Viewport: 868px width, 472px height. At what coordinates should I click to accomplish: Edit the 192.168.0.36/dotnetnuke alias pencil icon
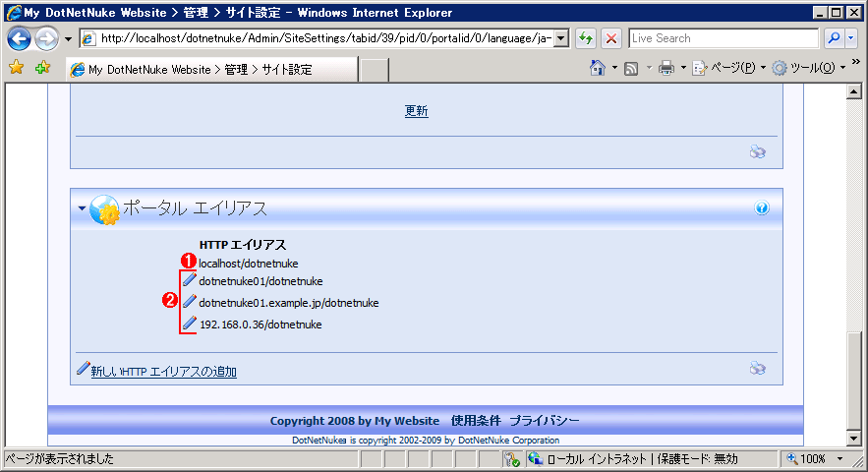(190, 323)
